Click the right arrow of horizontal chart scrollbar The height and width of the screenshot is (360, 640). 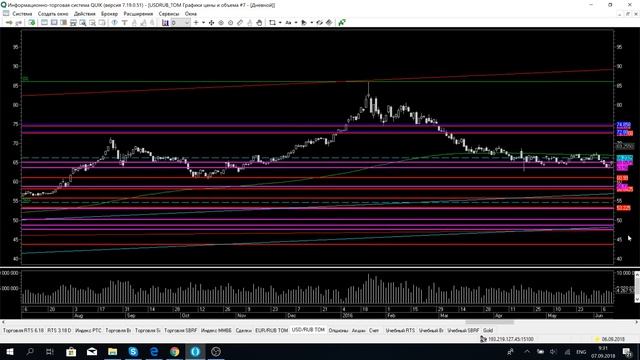point(637,322)
